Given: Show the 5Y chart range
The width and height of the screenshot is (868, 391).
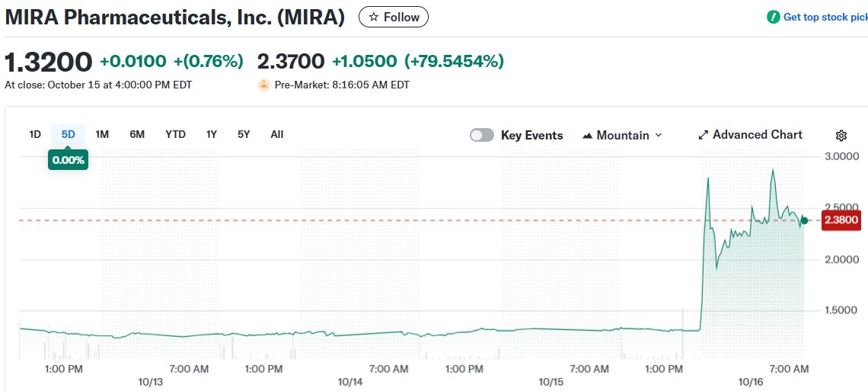Looking at the screenshot, I should pyautogui.click(x=244, y=134).
